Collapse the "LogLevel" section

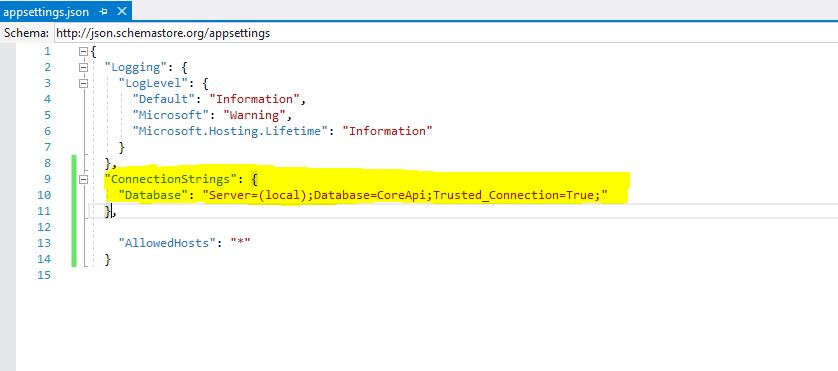pos(83,84)
